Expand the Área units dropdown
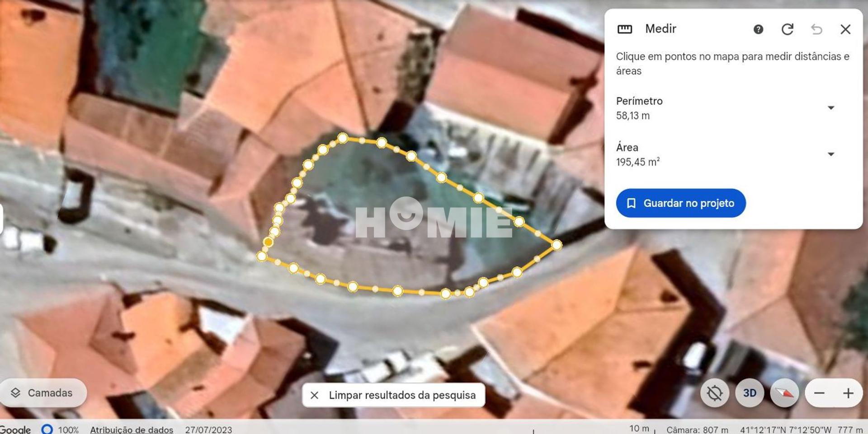Screen dimensions: 868x434 tap(831, 154)
